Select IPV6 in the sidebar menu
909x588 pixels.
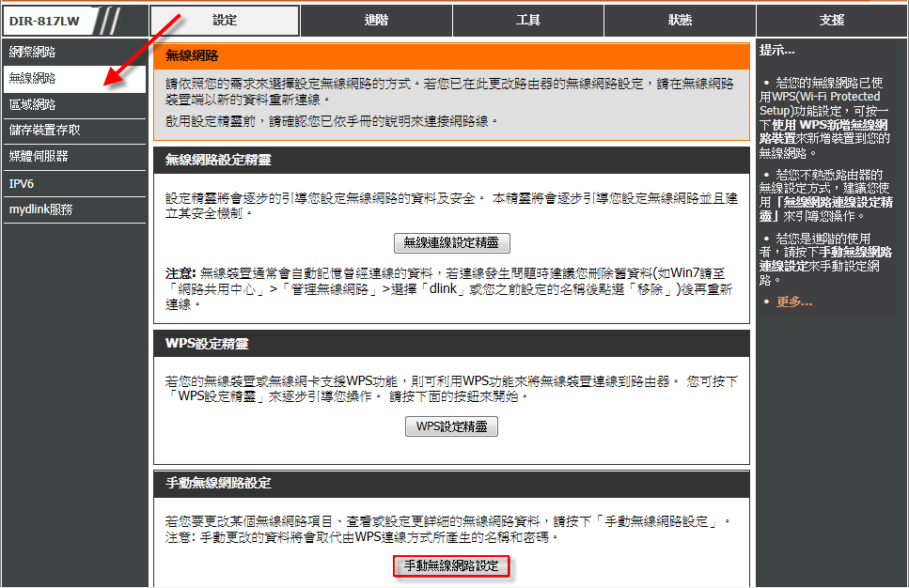22,184
